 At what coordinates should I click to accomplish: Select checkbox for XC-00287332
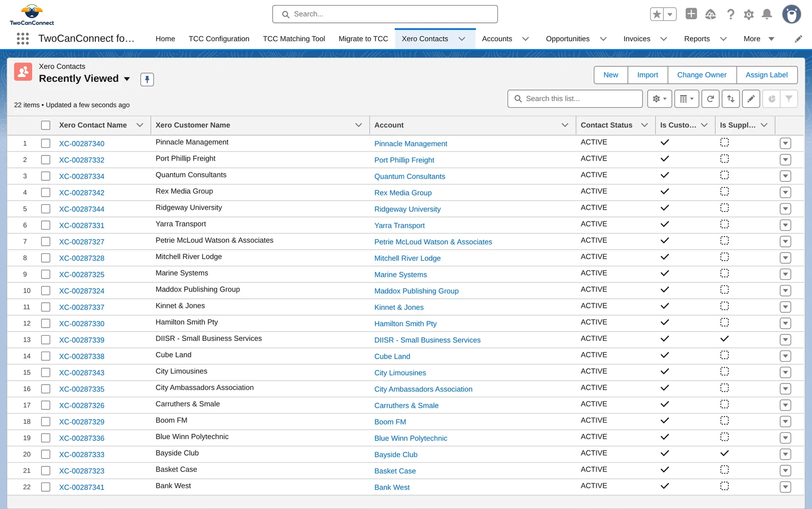[46, 160]
